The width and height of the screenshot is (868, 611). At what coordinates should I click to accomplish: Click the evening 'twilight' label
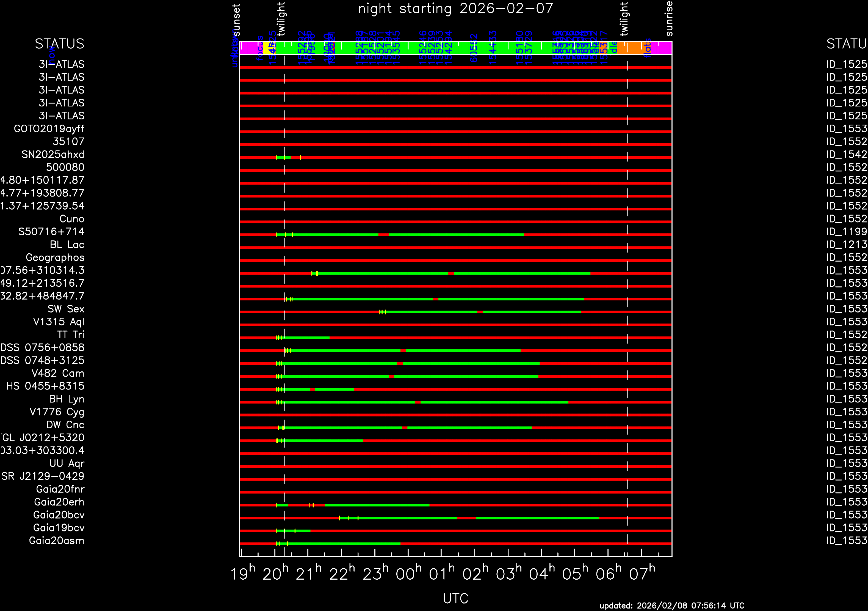tap(281, 19)
